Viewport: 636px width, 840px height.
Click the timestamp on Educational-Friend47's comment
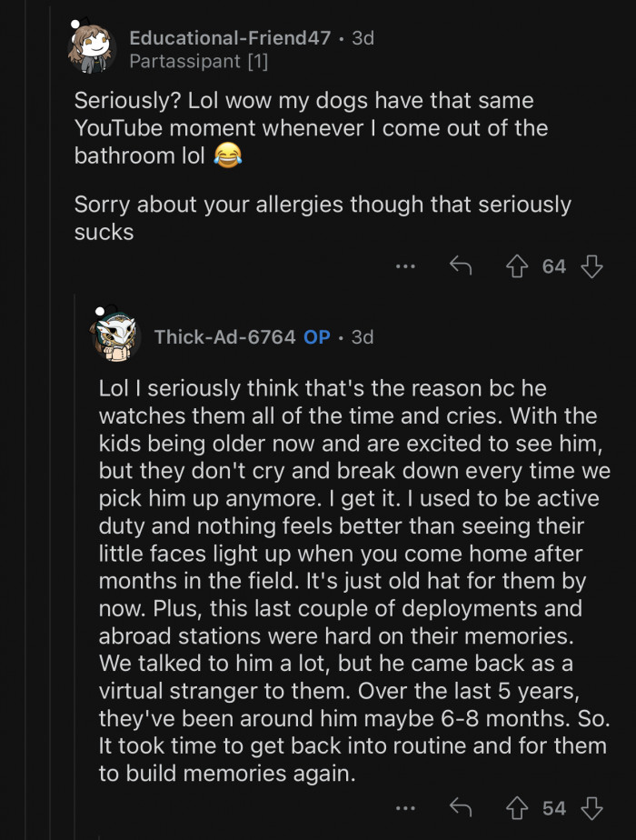(363, 38)
